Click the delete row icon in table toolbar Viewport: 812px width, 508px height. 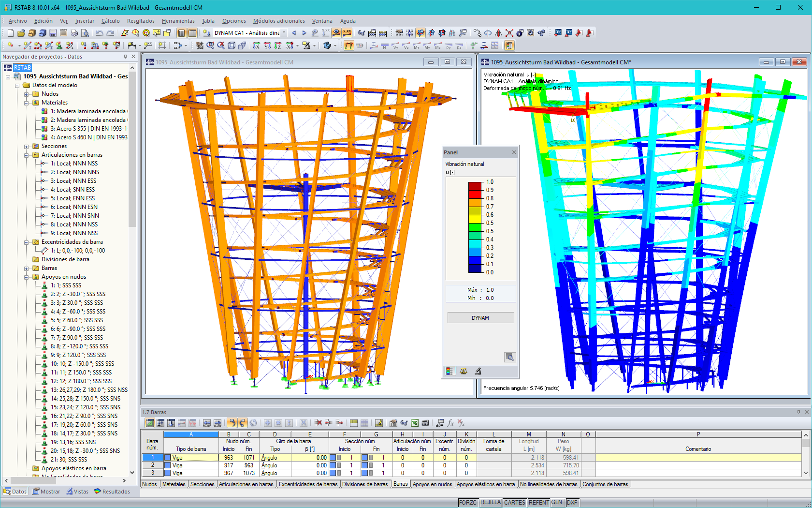click(x=319, y=423)
